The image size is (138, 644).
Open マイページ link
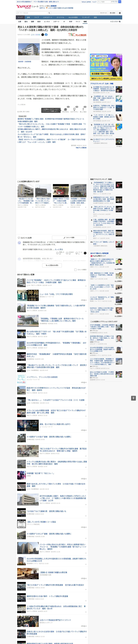tap(103, 13)
